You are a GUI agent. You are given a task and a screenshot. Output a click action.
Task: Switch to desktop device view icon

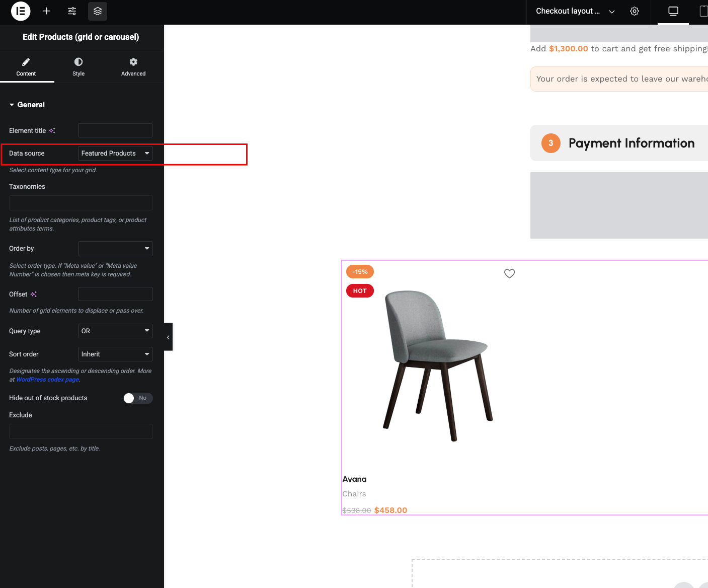coord(673,11)
